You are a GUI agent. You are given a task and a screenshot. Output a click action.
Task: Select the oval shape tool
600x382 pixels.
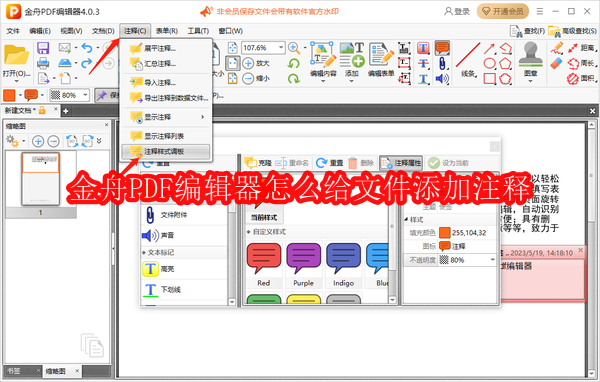(489, 64)
